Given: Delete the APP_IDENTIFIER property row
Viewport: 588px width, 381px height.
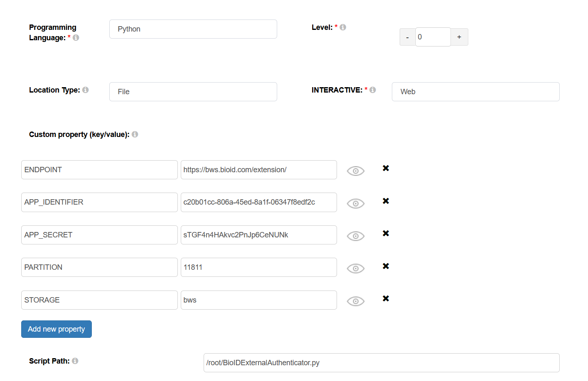Looking at the screenshot, I should click(386, 201).
